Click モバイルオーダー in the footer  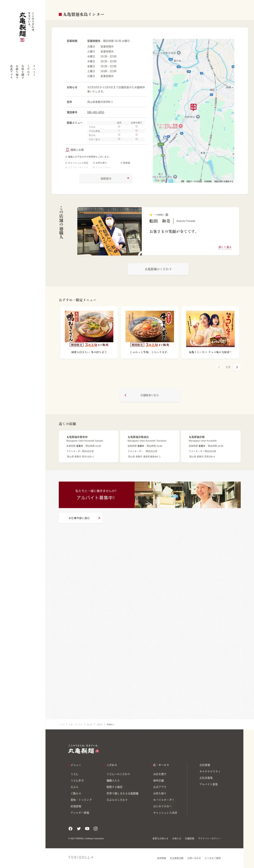[164, 800]
